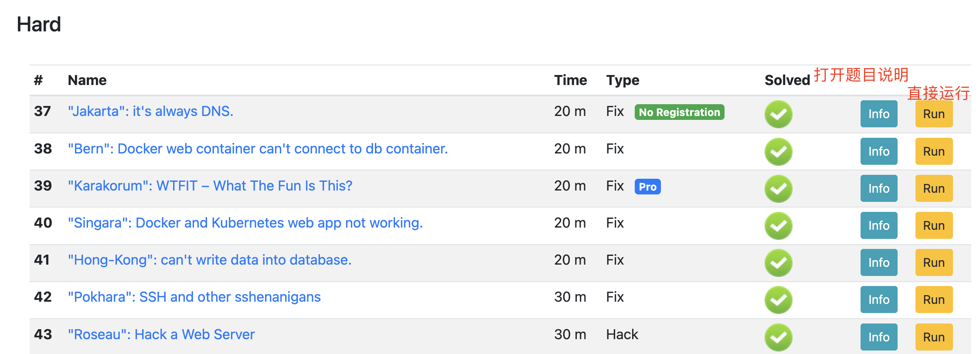
Task: Open the "Singara" Docker and Kubernetes link
Action: 245,223
